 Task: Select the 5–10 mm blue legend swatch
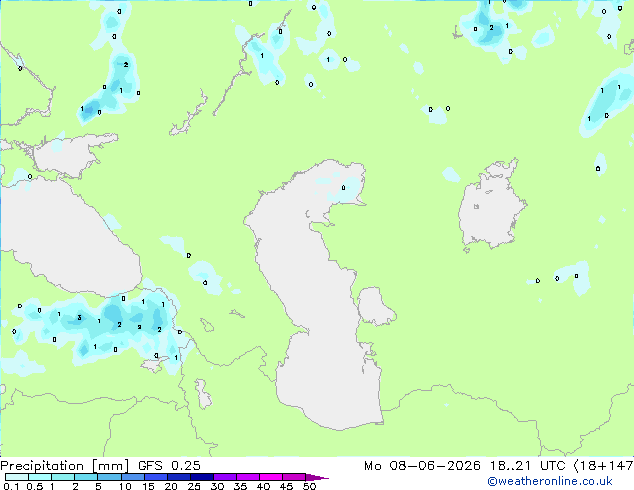(x=109, y=477)
